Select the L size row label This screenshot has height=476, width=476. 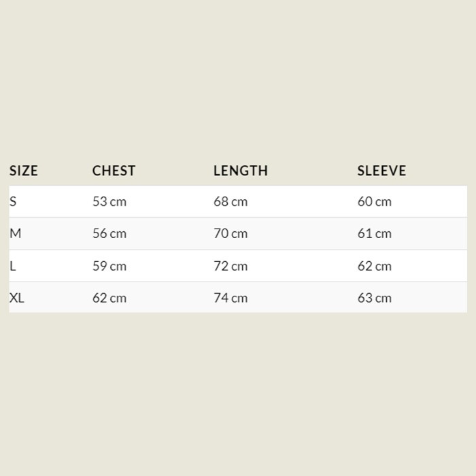13,266
